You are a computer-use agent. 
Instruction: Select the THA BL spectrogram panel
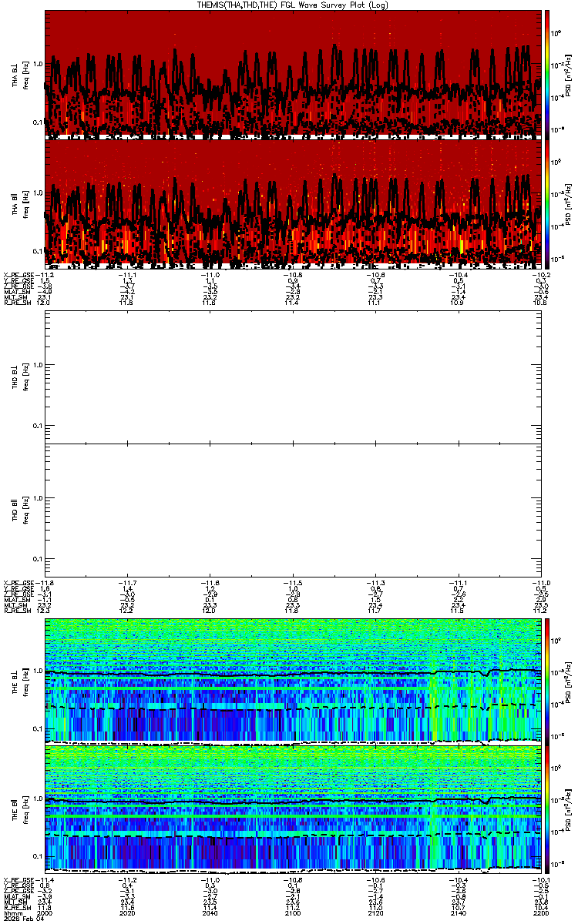coord(293,74)
